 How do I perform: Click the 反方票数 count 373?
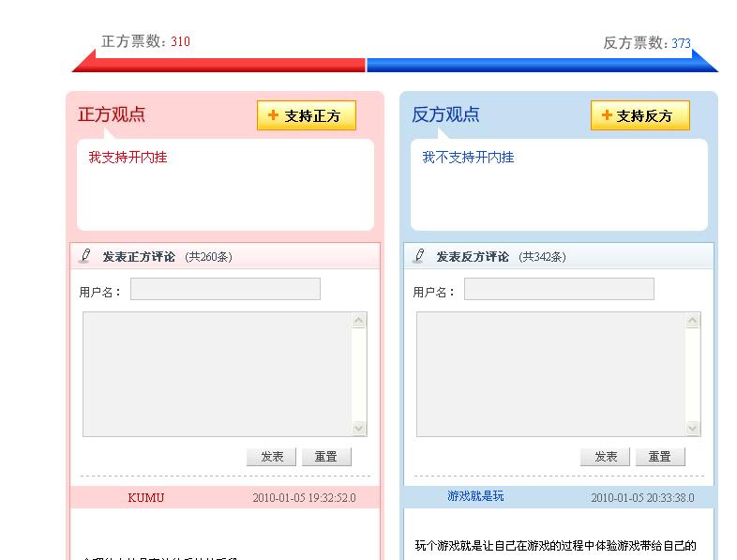coord(681,43)
